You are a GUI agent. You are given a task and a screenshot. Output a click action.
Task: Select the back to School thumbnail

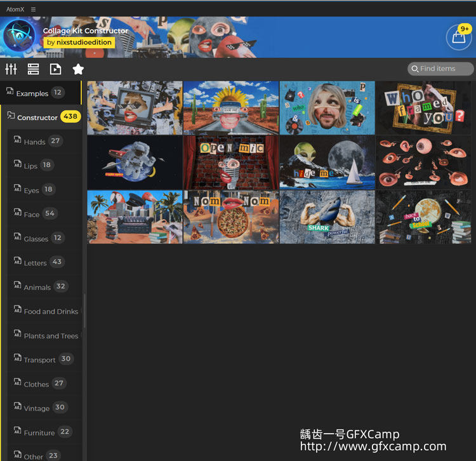click(x=423, y=217)
